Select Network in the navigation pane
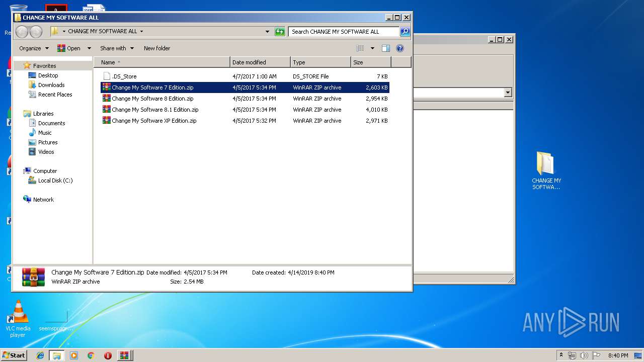 tap(43, 200)
